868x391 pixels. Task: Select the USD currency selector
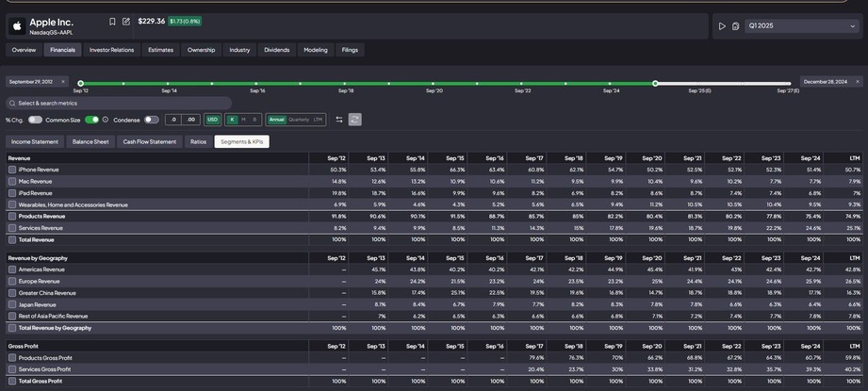(x=212, y=120)
